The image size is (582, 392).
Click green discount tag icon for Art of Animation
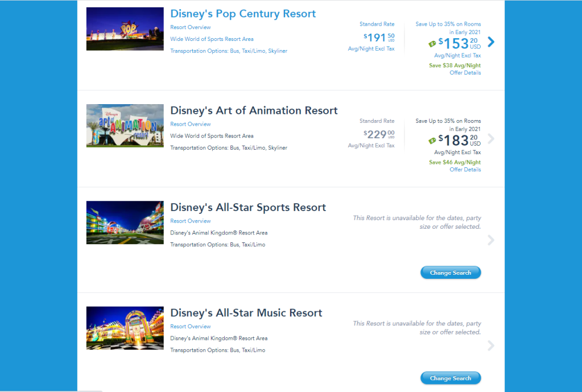coord(432,140)
